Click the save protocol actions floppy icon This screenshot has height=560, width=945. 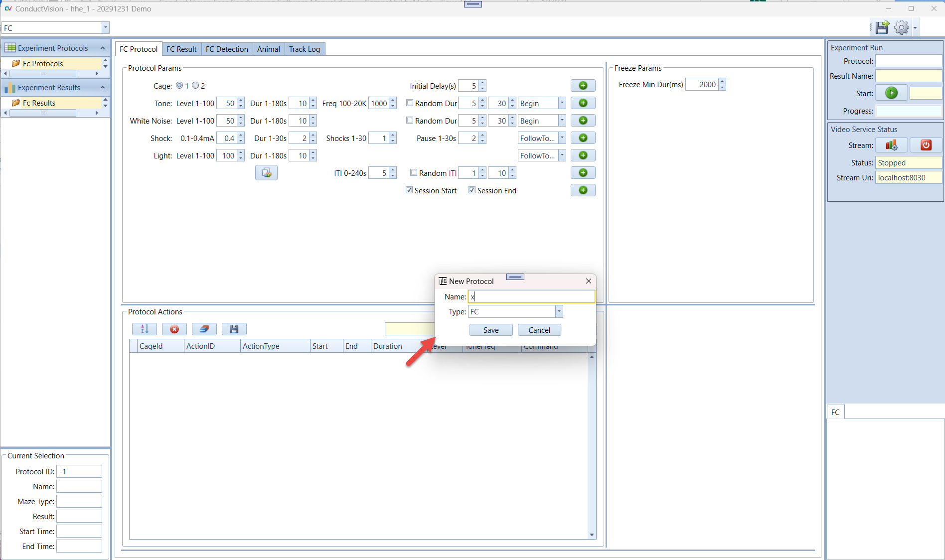234,329
